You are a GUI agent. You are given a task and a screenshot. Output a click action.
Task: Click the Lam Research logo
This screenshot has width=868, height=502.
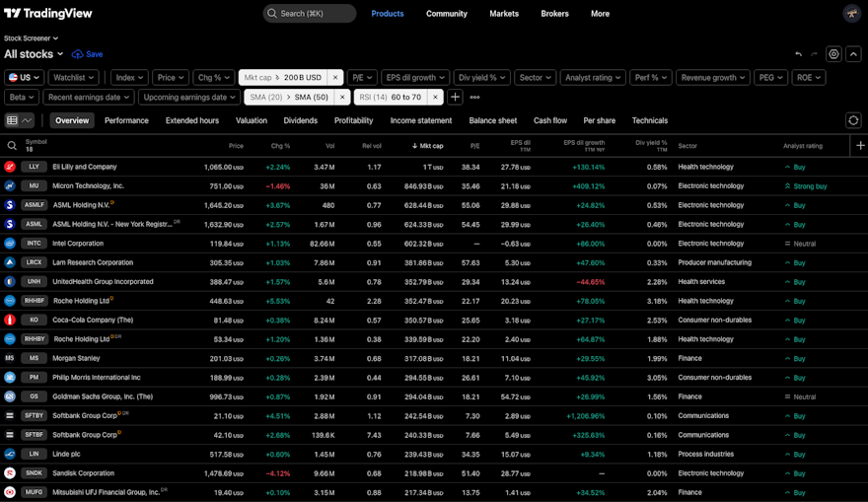pos(10,262)
